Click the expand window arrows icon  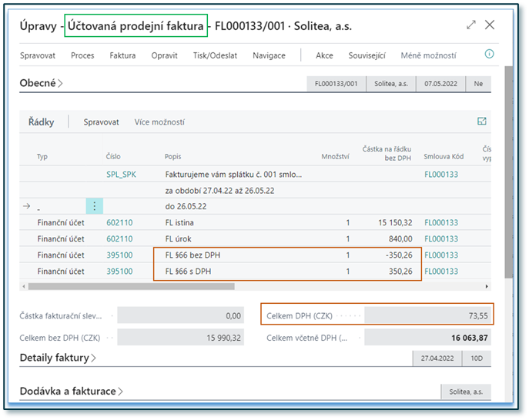pyautogui.click(x=471, y=25)
